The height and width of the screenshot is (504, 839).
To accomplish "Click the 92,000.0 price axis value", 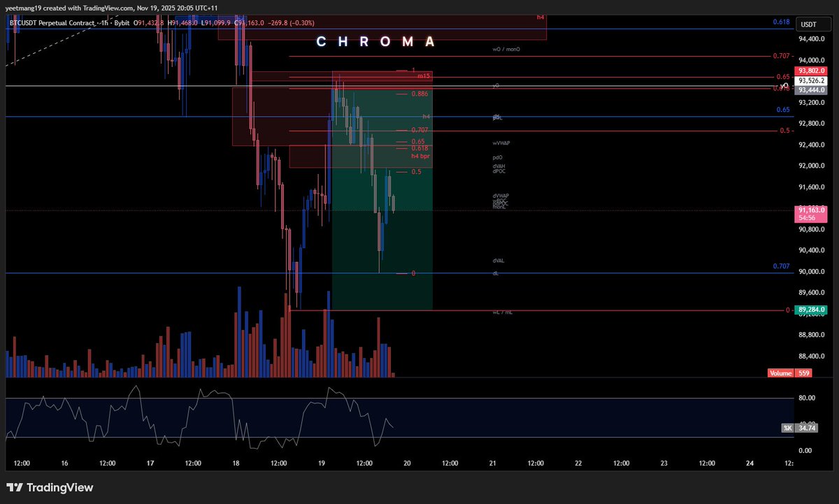I will [x=812, y=166].
